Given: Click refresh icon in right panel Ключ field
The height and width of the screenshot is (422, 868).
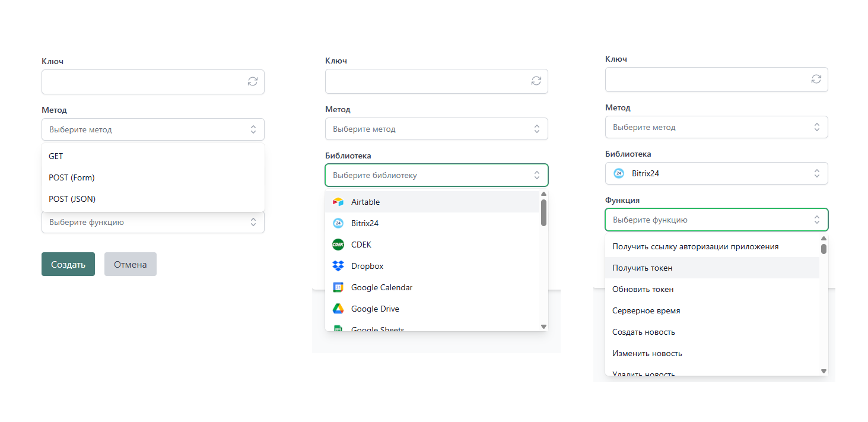Looking at the screenshot, I should [816, 79].
